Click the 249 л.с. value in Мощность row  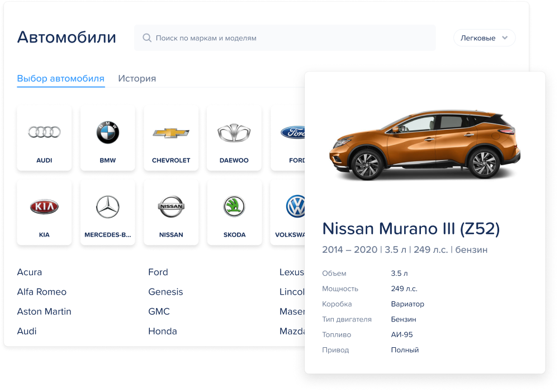click(404, 289)
